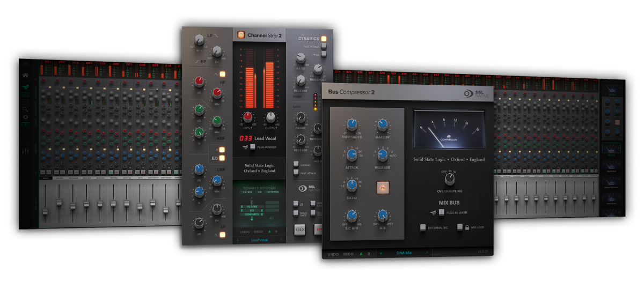This screenshot has width=644, height=281.
Task: Click the OVERSAMPLING selector knob
Action: [x=449, y=180]
